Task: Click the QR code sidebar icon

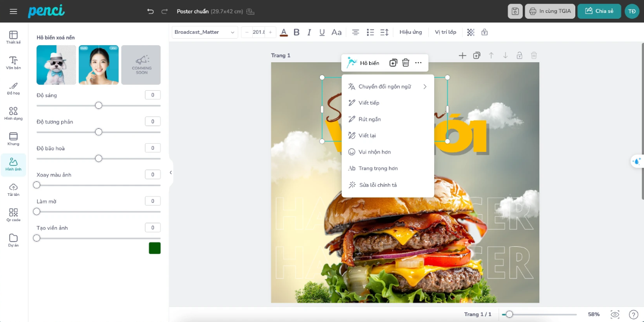Action: [13, 215]
